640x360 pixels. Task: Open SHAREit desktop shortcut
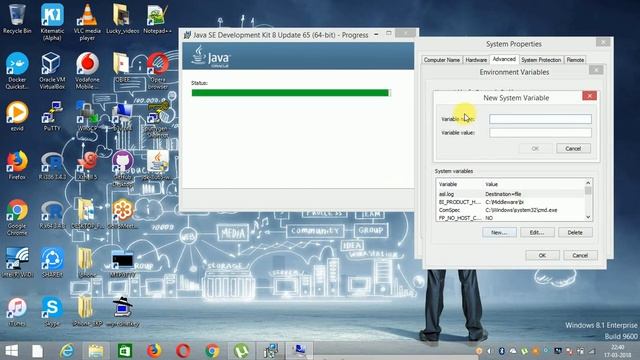click(x=52, y=262)
